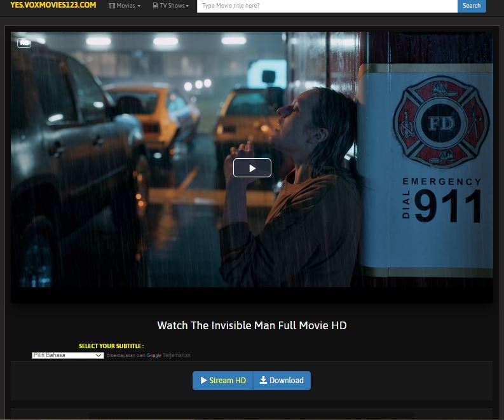Click the SELECT YOUR SUBTITLE label

111,346
